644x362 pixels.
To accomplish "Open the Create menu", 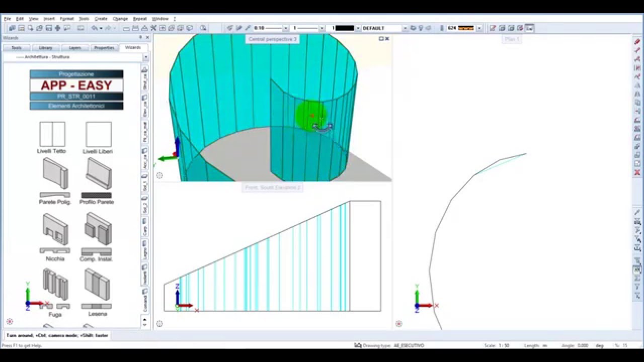I will 101,19.
